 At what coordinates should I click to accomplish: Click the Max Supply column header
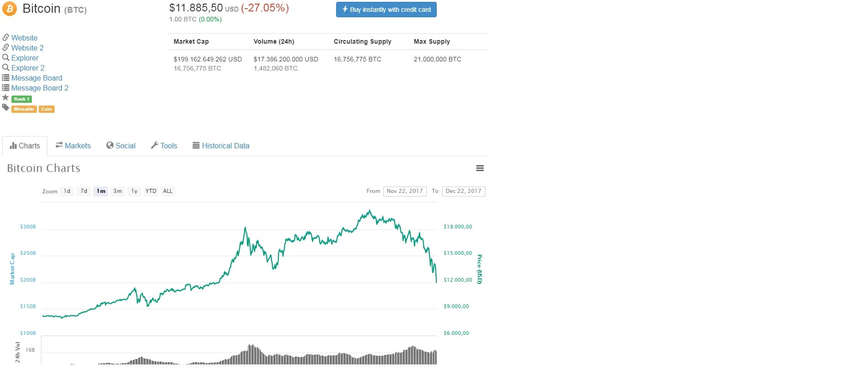pyautogui.click(x=432, y=41)
